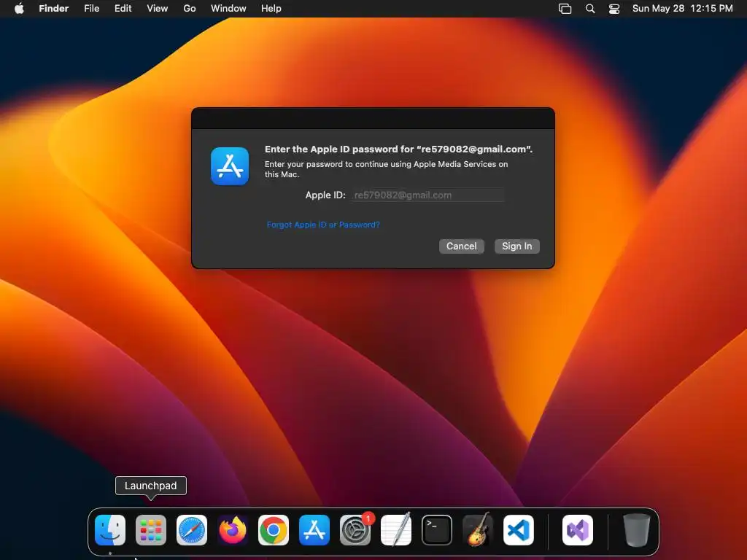The width and height of the screenshot is (747, 560).
Task: Cancel the Apple ID password dialog
Action: click(x=462, y=246)
